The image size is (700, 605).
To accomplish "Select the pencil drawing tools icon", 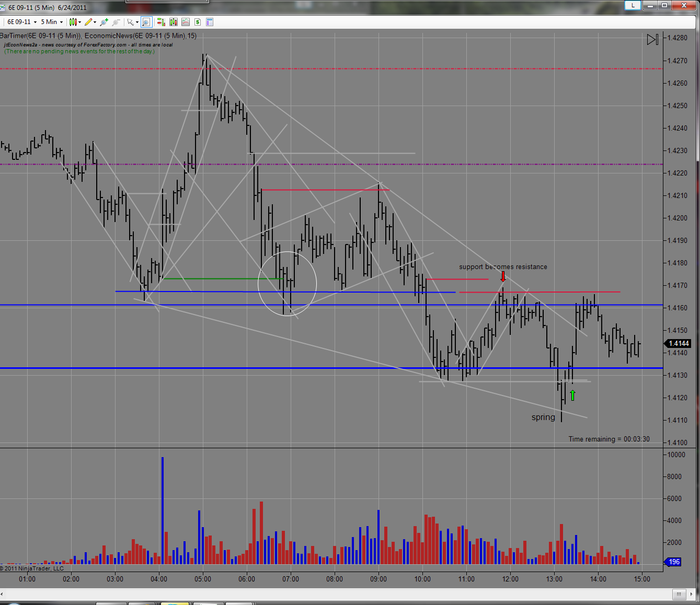I will tap(88, 22).
